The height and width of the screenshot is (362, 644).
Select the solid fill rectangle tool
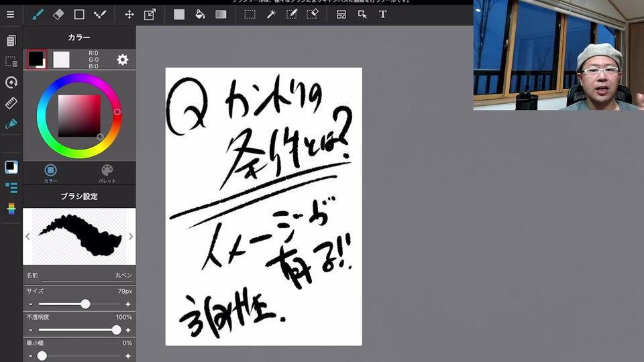(179, 14)
